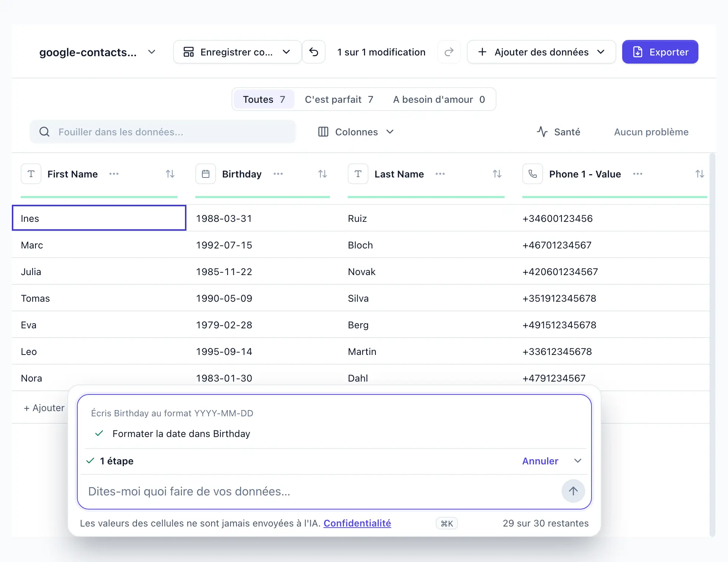Click the Santé health pulse icon

pyautogui.click(x=542, y=132)
